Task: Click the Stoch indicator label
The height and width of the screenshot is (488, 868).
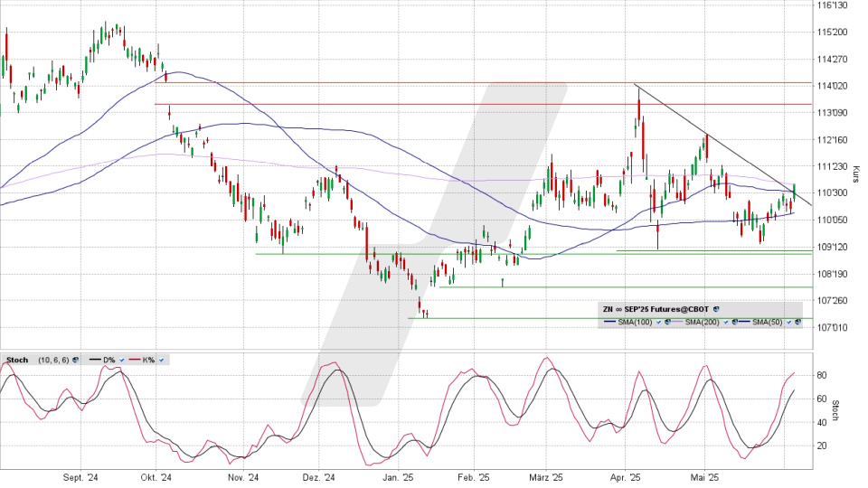Action: (x=17, y=360)
